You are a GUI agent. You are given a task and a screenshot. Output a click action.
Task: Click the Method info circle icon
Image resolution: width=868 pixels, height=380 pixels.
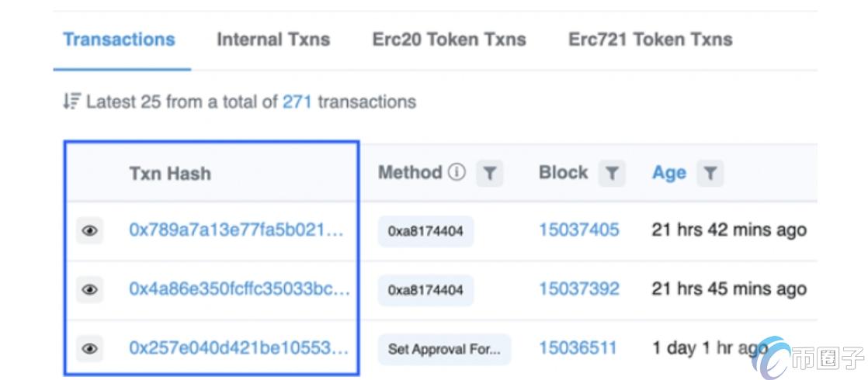[x=457, y=173]
